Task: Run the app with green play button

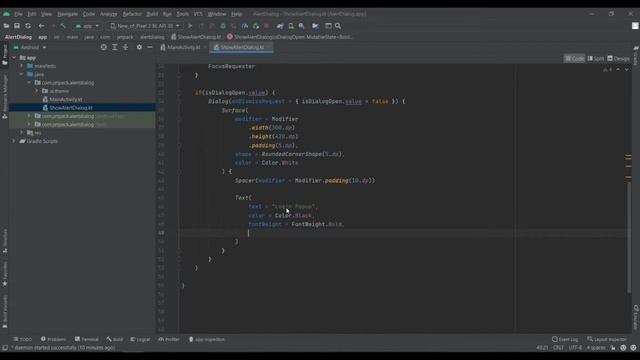Action: tap(190, 26)
